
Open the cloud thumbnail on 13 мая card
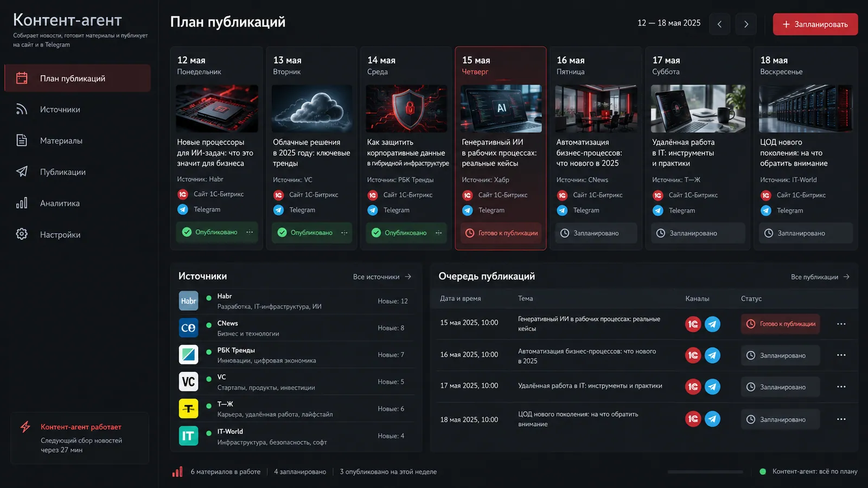[x=312, y=108]
